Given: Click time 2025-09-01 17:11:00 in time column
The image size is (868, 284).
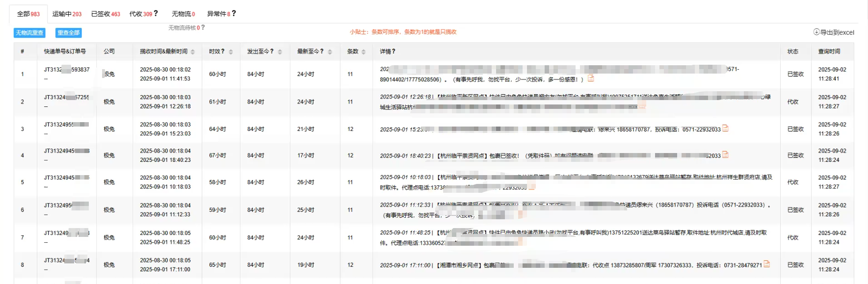Looking at the screenshot, I should pos(165,270).
